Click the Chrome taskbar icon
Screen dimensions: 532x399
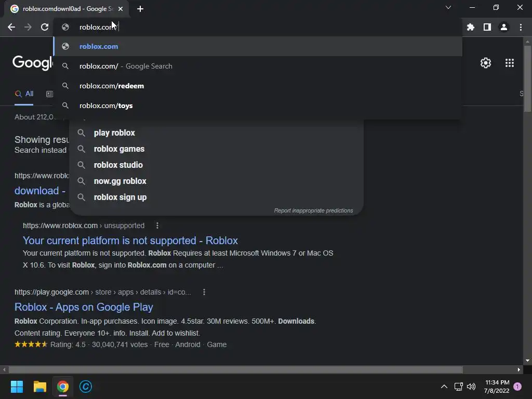pos(63,387)
